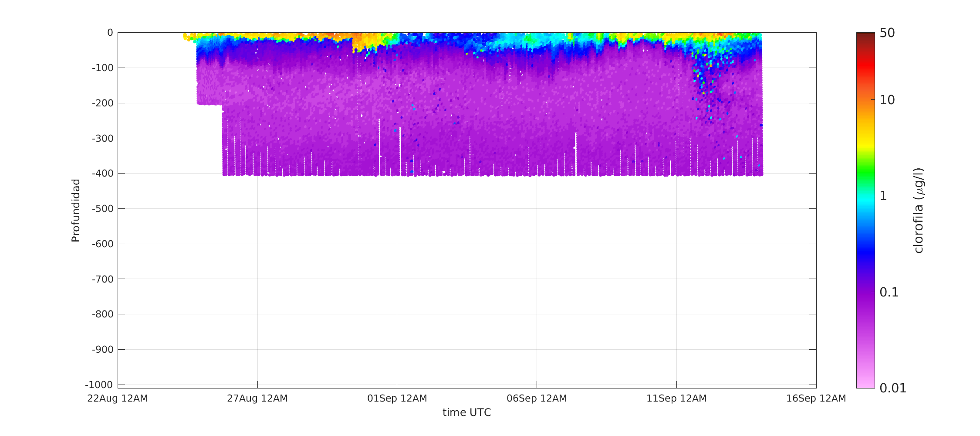Viewport: 980px width, 436px height.
Task: Click the 'clorofila (µg/l)' colorbar label
Action: click(x=919, y=210)
